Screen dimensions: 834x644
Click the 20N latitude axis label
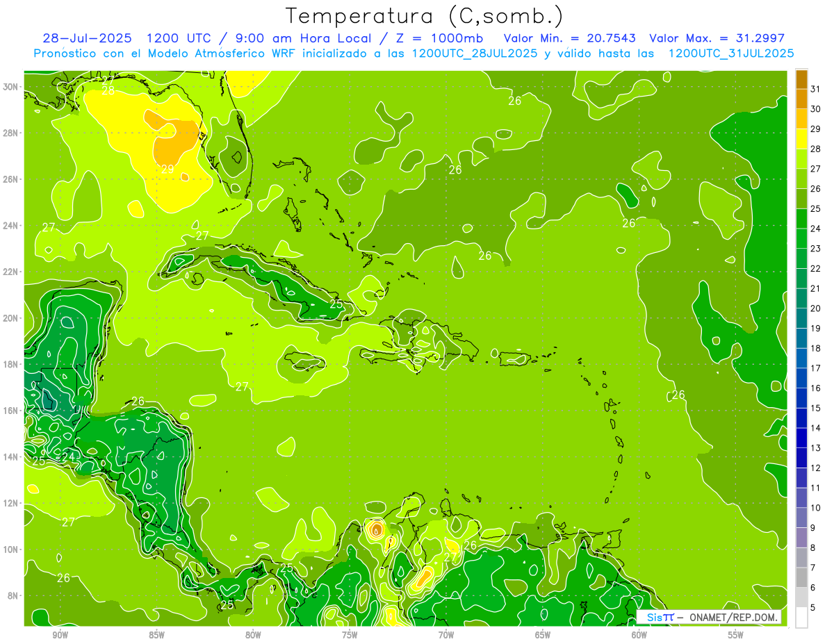(12, 317)
